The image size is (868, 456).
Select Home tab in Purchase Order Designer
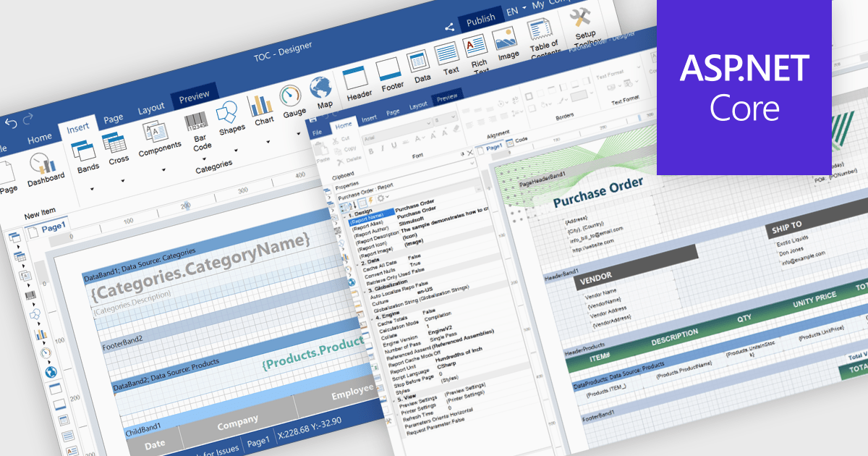[343, 125]
